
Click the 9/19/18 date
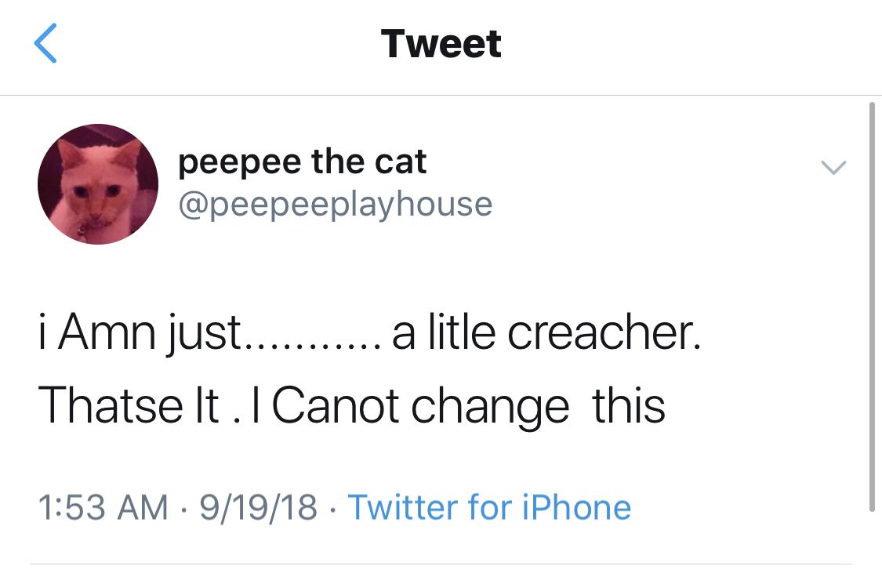[x=258, y=507]
